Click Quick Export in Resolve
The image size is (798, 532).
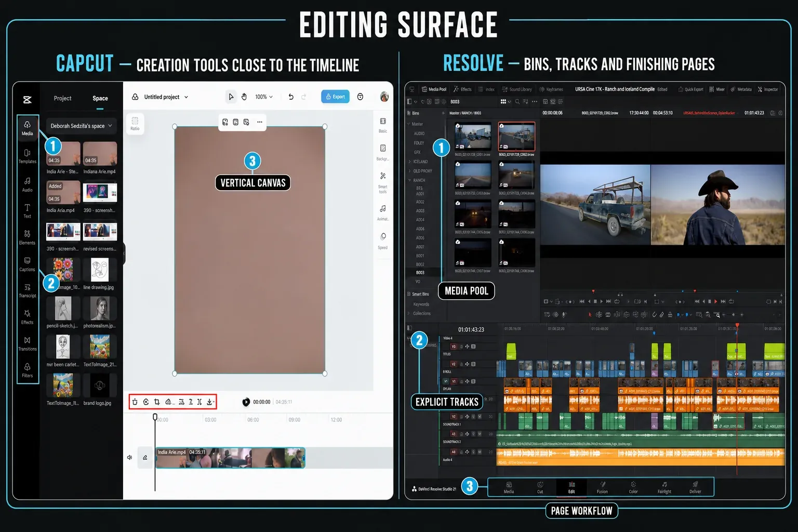coord(691,89)
